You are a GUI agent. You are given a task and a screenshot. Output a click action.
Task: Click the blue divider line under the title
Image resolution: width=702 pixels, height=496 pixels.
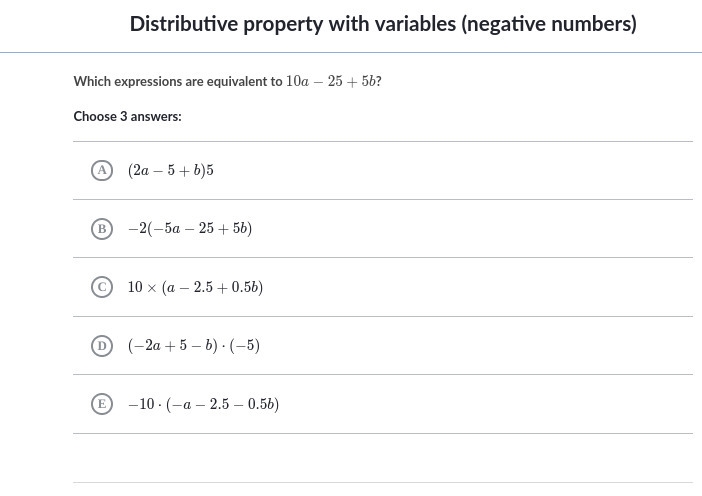pos(351,52)
